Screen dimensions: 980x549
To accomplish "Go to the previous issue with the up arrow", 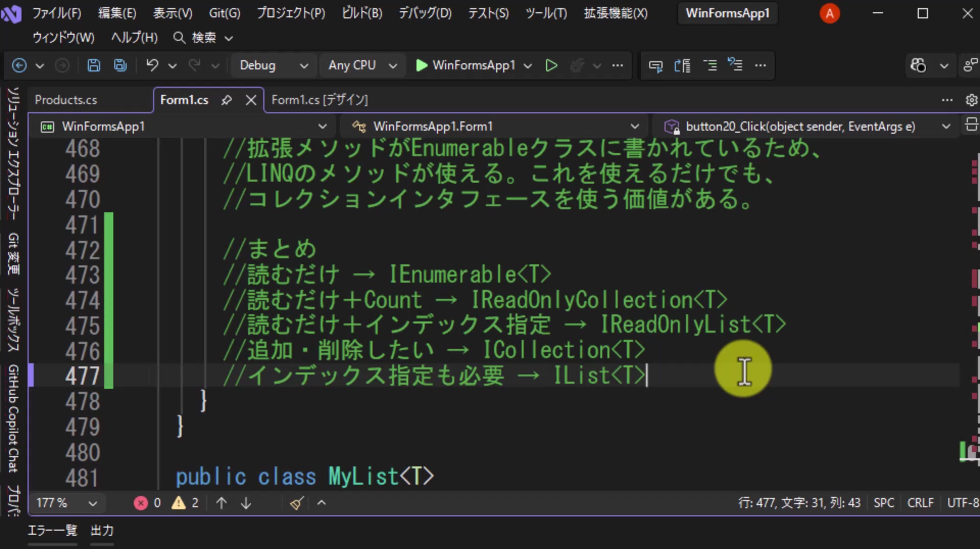I will (222, 503).
